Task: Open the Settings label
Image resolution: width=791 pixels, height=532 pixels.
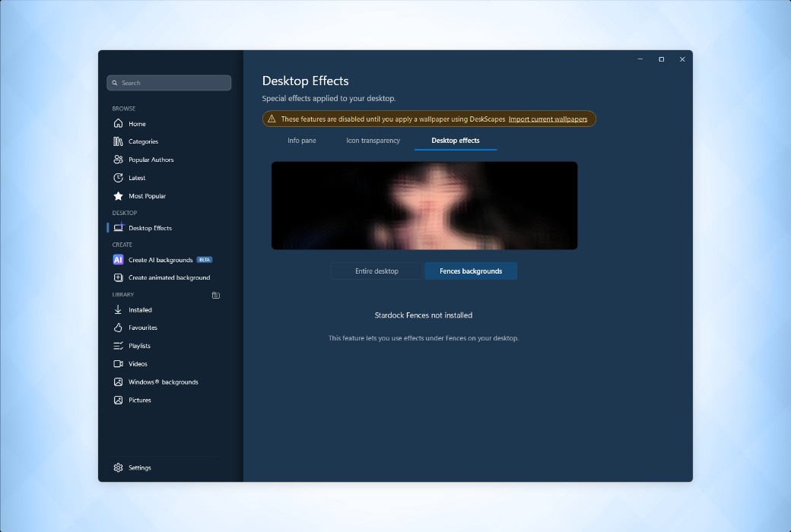Action: pos(140,468)
